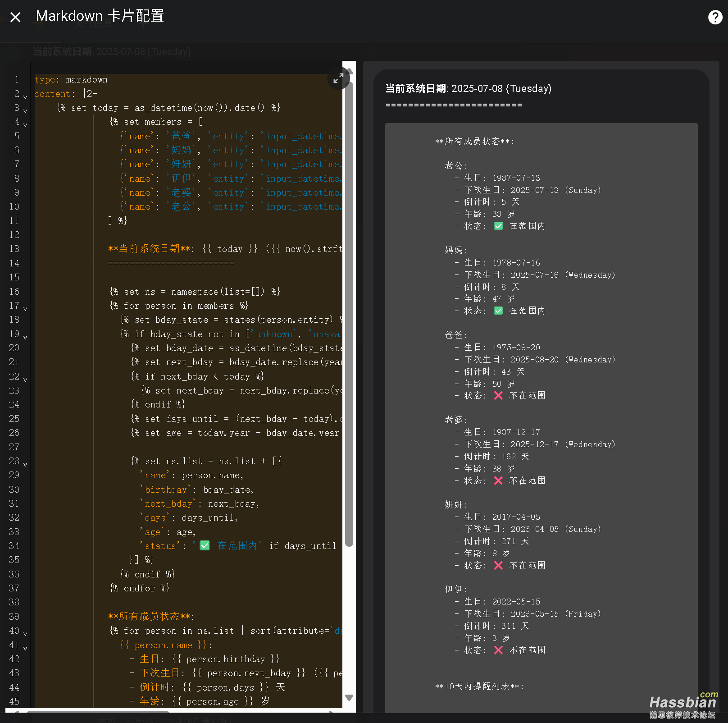The width and height of the screenshot is (728, 723).
Task: Click the '妍妍' entry on code line 7
Action: pyautogui.click(x=183, y=164)
